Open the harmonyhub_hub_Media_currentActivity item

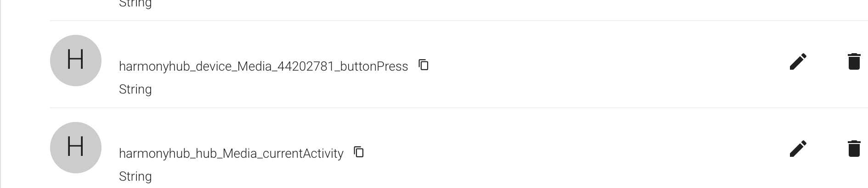click(x=231, y=154)
